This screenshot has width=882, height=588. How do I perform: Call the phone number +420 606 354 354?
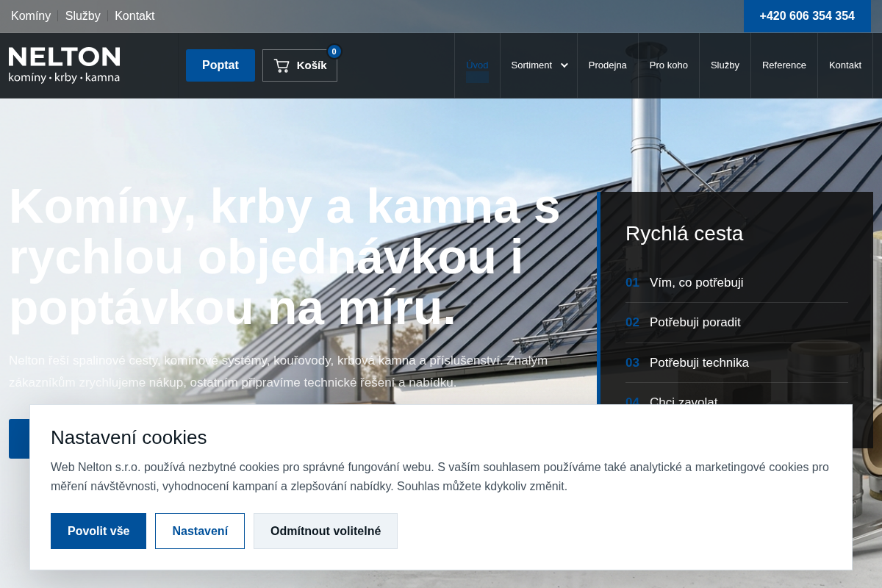click(x=807, y=16)
